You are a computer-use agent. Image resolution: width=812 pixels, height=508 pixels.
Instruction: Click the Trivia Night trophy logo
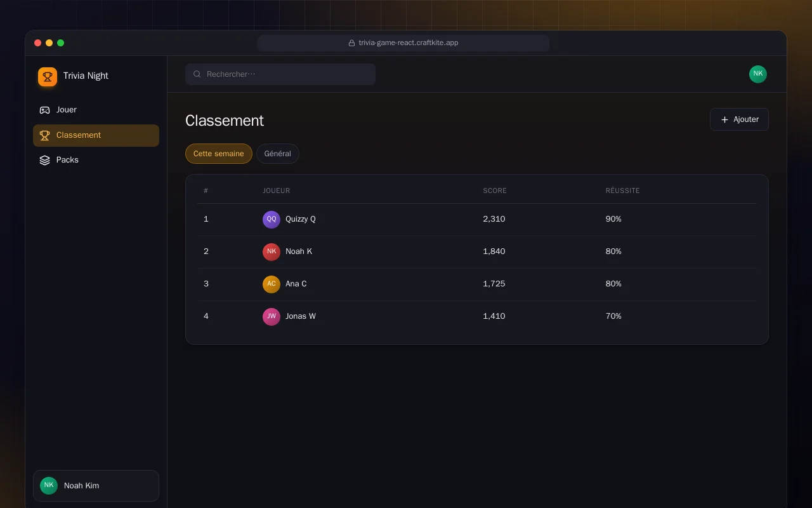click(48, 77)
